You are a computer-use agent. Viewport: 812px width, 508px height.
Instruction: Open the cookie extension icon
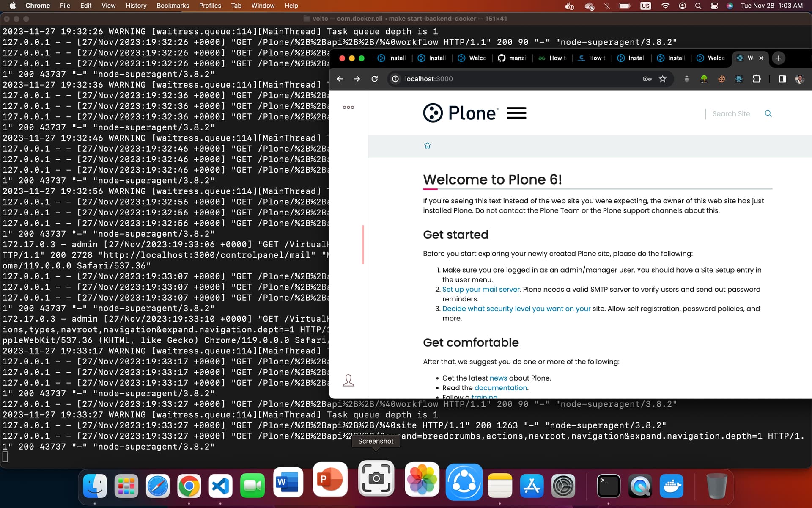(x=721, y=79)
